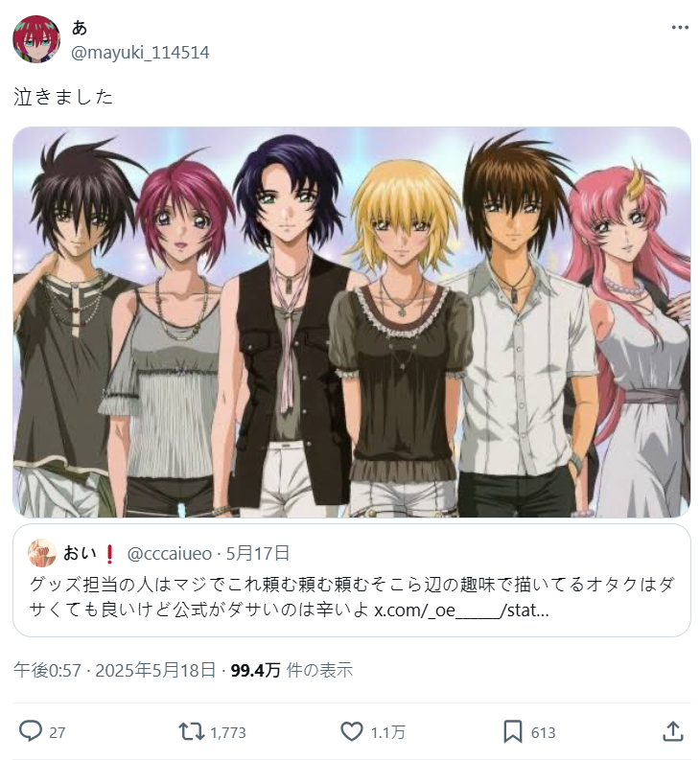This screenshot has width=700, height=760.
Task: Click the repost arrows icon
Action: click(192, 731)
